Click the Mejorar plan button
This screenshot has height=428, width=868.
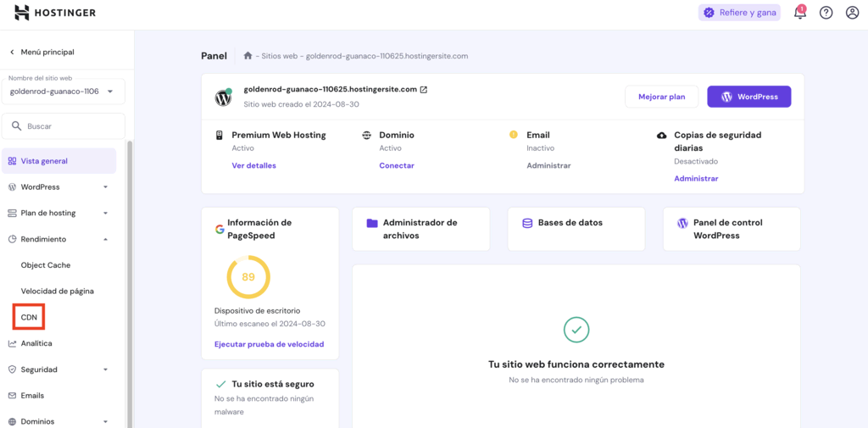(x=661, y=97)
